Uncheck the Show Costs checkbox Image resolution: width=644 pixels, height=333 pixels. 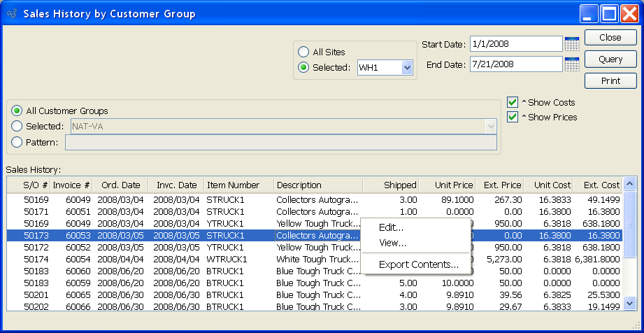click(513, 102)
